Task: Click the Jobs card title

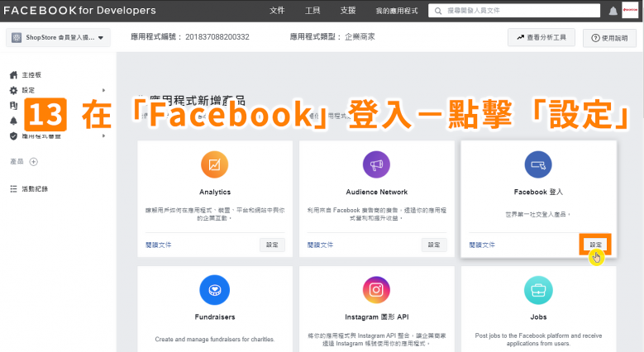Action: click(538, 317)
